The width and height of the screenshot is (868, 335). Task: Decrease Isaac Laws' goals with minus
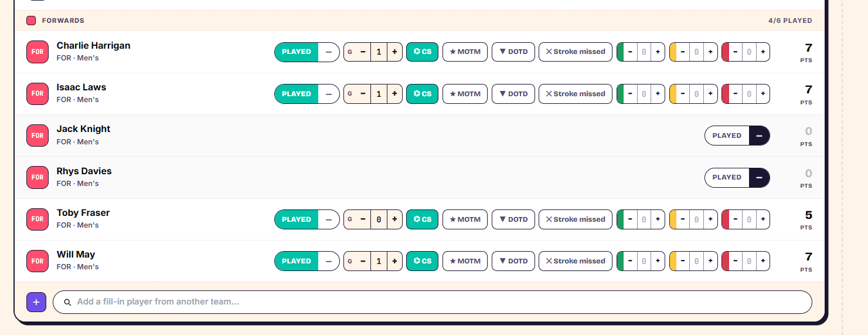(363, 94)
